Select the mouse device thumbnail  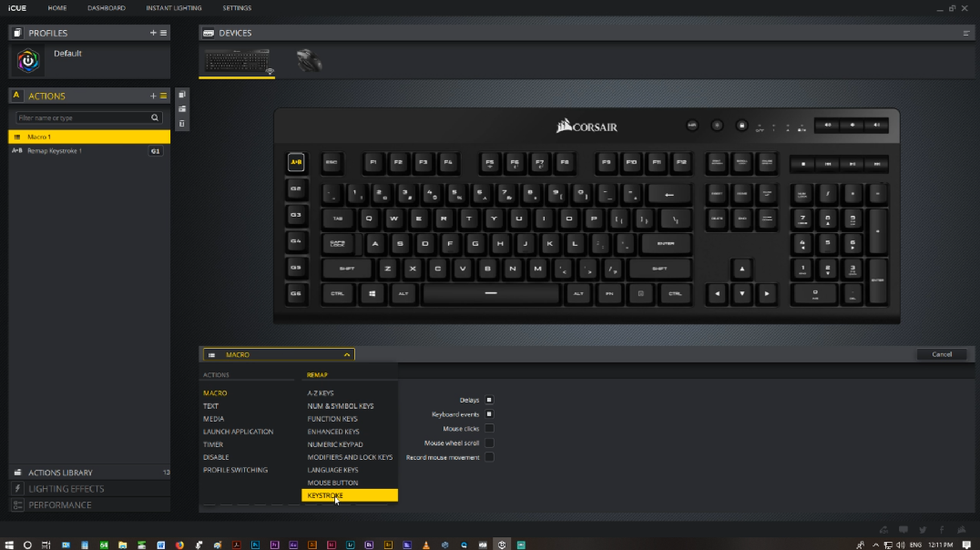click(x=309, y=60)
